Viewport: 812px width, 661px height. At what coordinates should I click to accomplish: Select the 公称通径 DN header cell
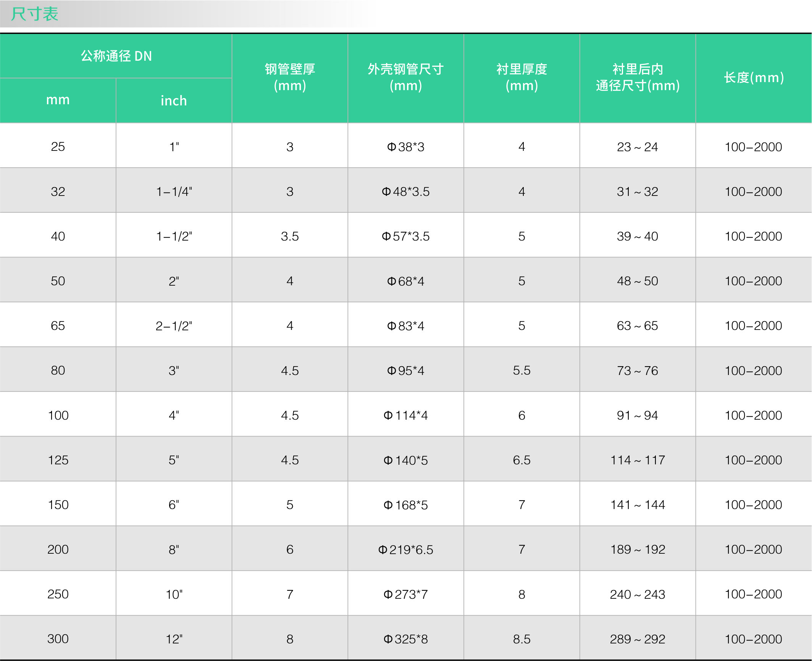116,56
